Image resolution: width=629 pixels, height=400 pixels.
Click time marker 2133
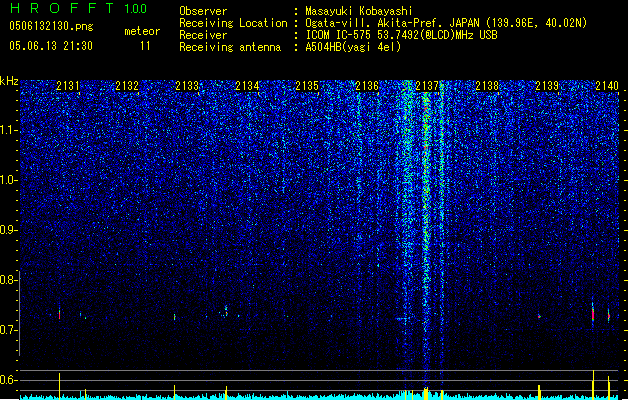click(187, 85)
